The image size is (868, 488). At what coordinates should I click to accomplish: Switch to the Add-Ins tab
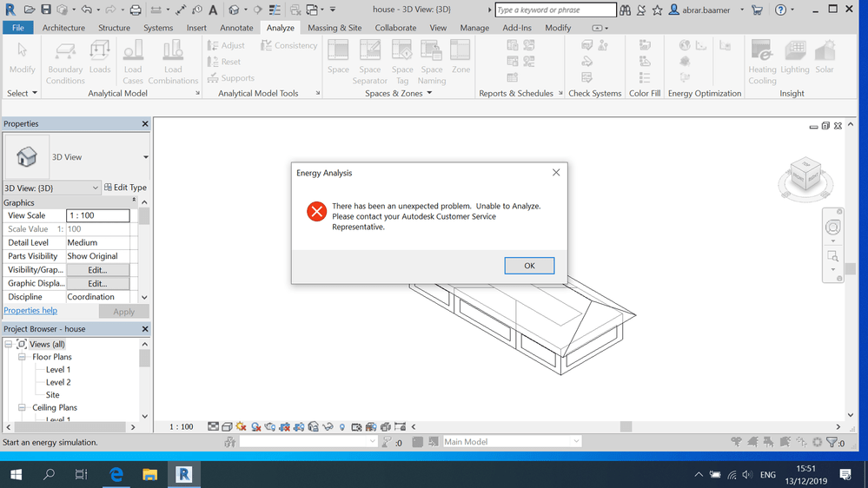pos(516,28)
